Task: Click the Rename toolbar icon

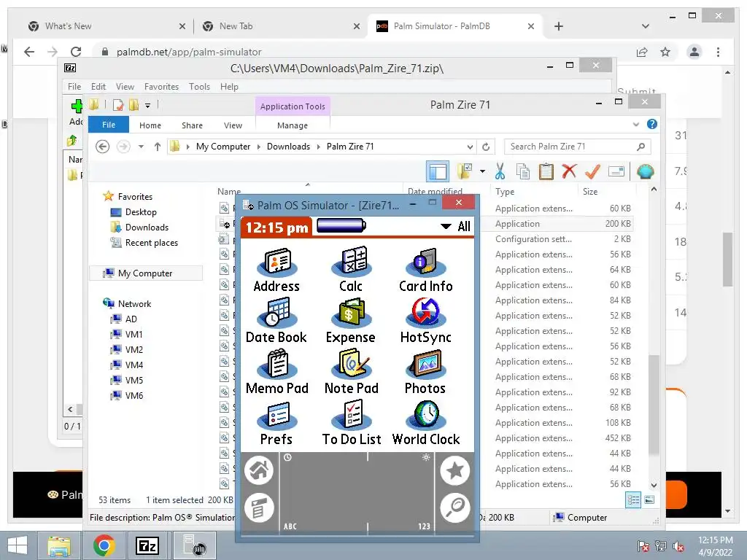Action: click(x=616, y=171)
